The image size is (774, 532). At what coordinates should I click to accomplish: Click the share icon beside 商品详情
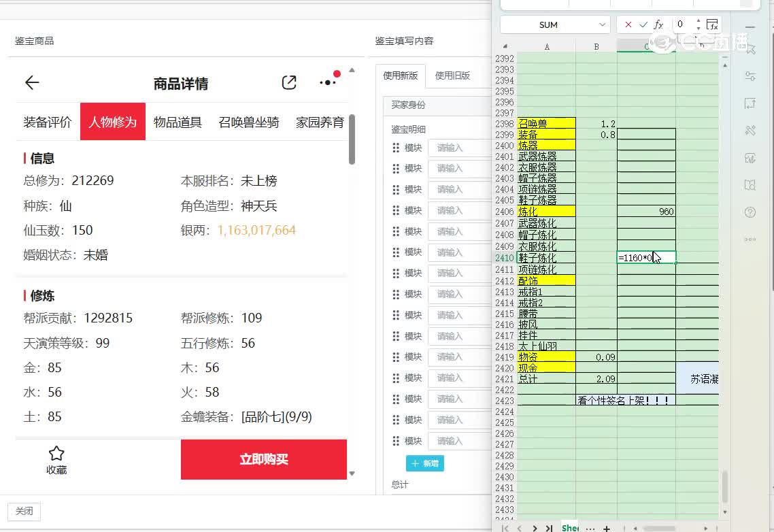pyautogui.click(x=289, y=82)
